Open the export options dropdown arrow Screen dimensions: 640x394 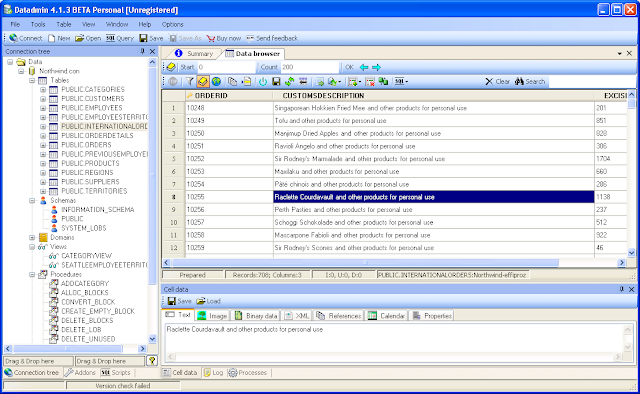(340, 82)
